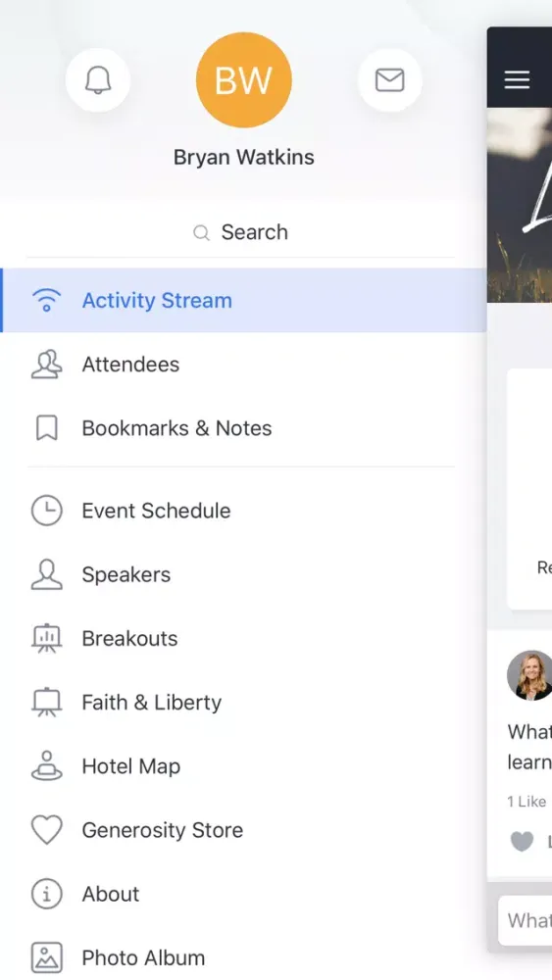552x980 pixels.
Task: Click the Breakouts presentation chart icon
Action: coord(47,638)
